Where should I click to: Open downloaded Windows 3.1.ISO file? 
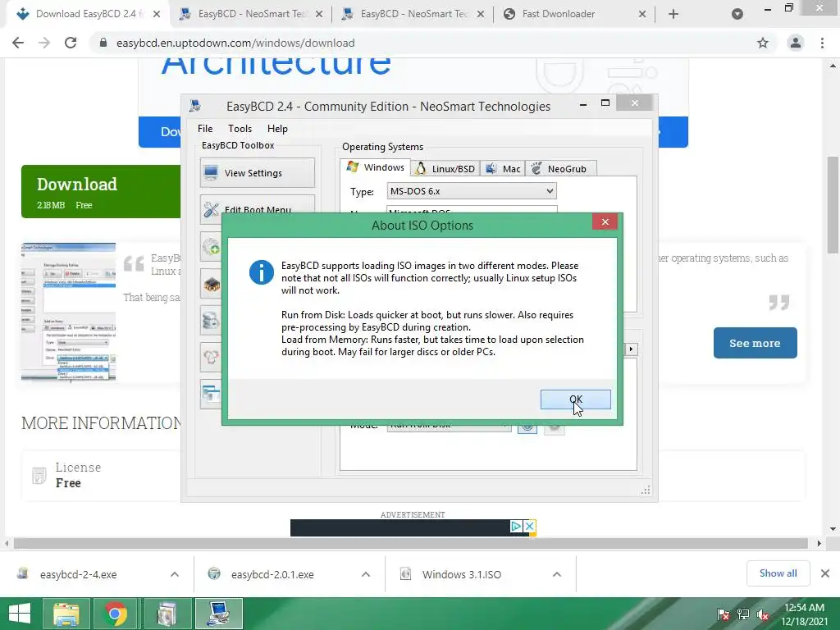point(461,575)
